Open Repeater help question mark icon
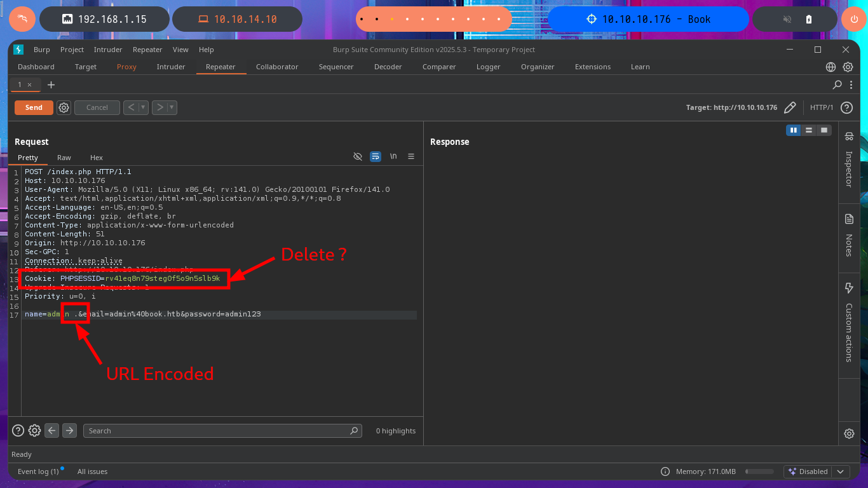This screenshot has height=488, width=868. tap(846, 107)
